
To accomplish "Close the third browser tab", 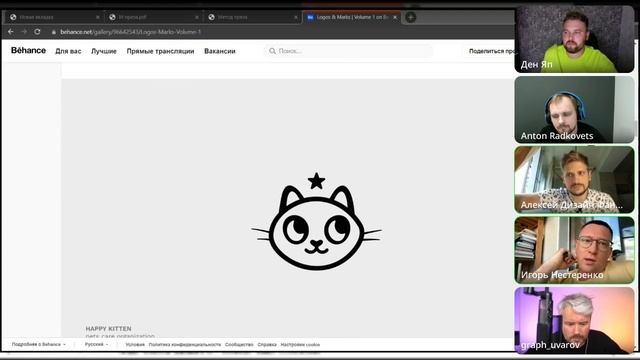I will (296, 18).
